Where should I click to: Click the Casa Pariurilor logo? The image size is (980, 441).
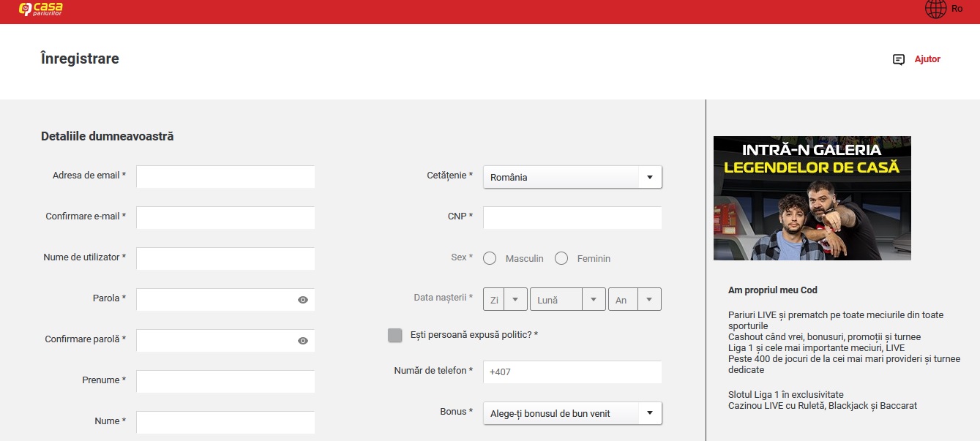tap(40, 9)
